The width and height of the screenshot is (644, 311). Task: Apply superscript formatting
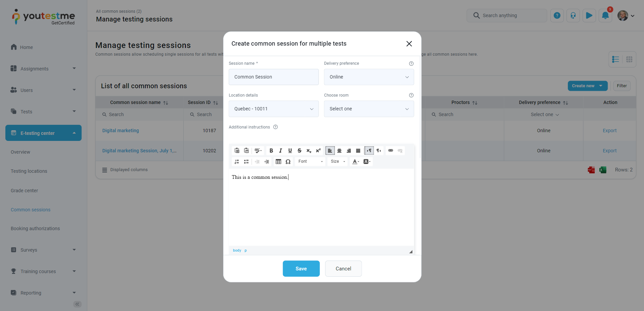click(318, 151)
